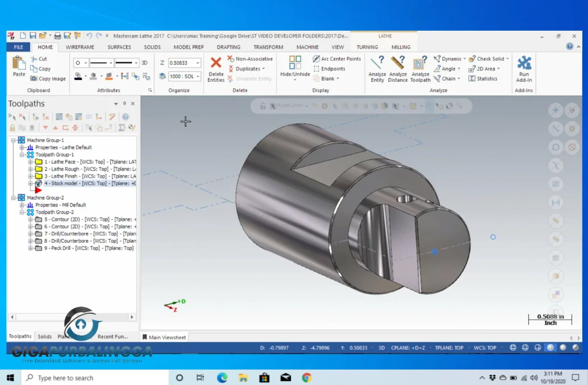Click the Analyze Toolpath icon

(x=420, y=63)
